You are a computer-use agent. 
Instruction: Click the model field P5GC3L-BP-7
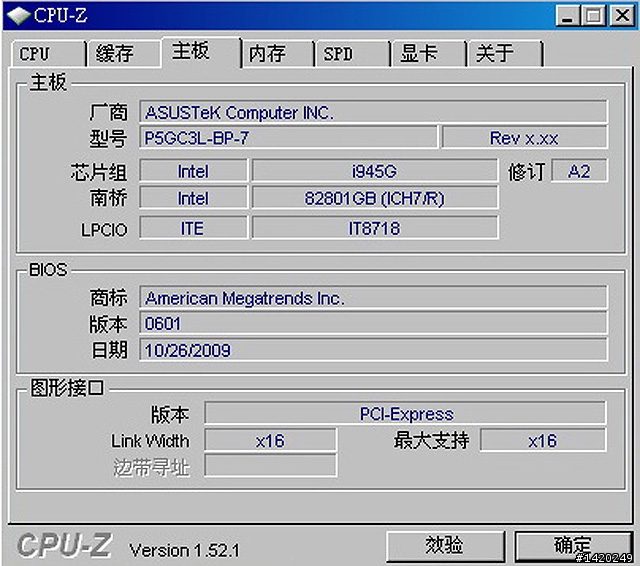click(288, 138)
